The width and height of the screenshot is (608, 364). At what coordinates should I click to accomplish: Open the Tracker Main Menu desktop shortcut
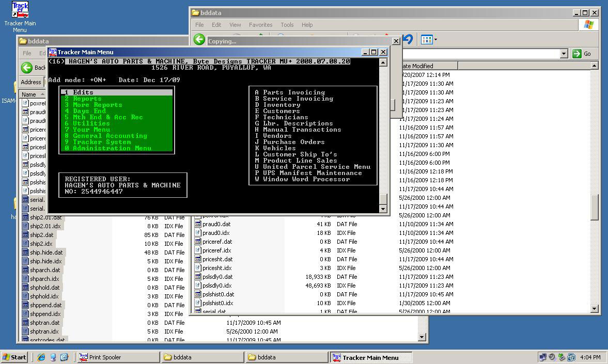pyautogui.click(x=20, y=10)
